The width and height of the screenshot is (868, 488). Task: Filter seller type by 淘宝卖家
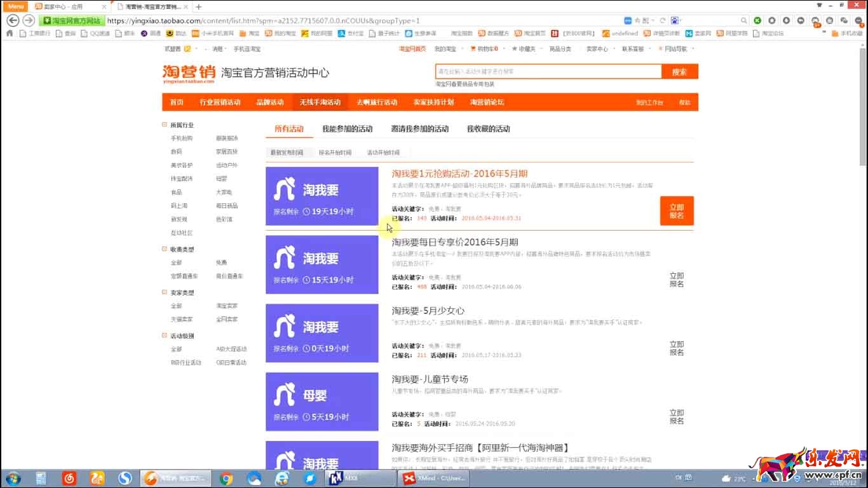point(227,306)
